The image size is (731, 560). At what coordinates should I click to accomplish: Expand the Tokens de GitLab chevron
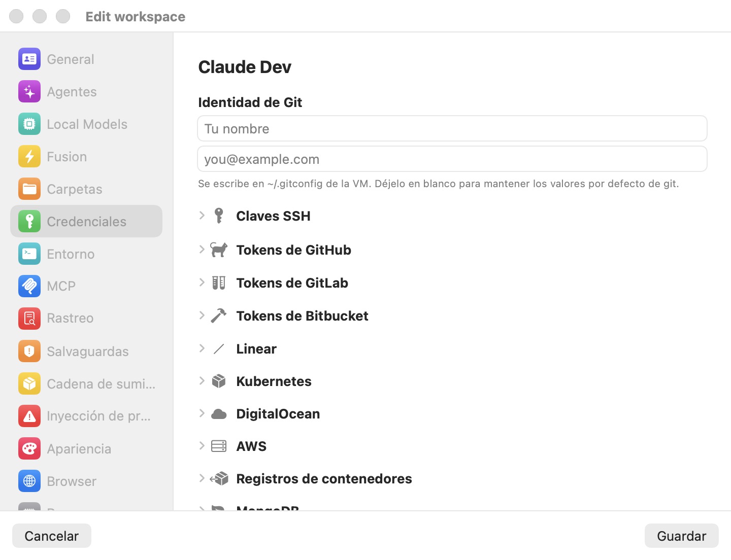(202, 283)
